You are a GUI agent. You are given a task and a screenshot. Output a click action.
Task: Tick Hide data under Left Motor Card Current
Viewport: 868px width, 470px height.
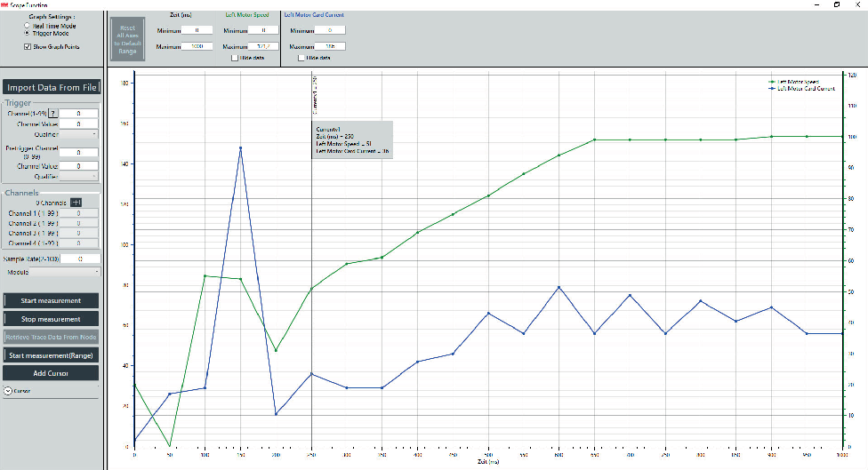301,58
